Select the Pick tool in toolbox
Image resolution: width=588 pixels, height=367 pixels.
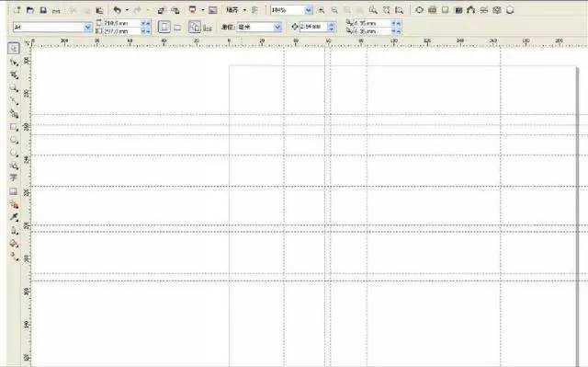point(14,48)
